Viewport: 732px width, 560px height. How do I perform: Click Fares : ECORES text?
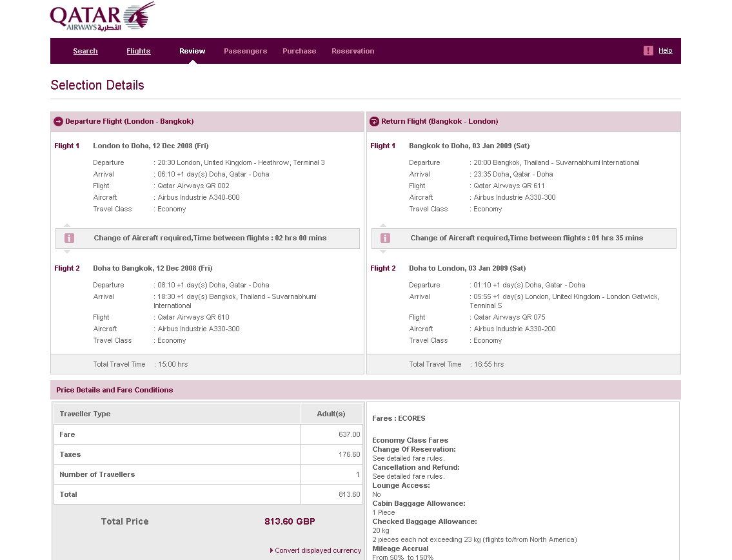[399, 419]
